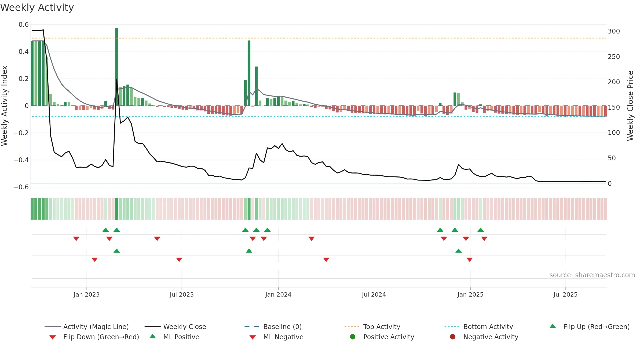This screenshot has height=362, width=644.
Task: Click the 0.6 tick on the activity axis
Action: pos(24,25)
